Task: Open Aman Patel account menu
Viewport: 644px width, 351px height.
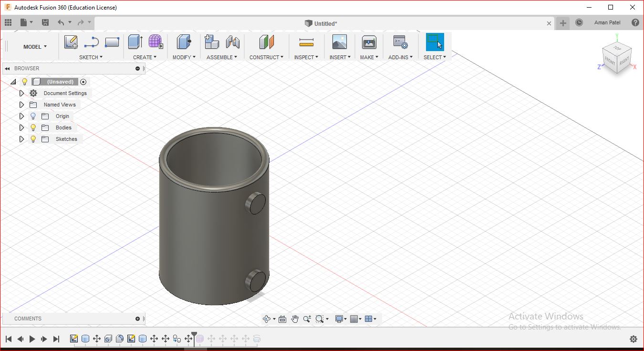Action: pyautogui.click(x=607, y=22)
